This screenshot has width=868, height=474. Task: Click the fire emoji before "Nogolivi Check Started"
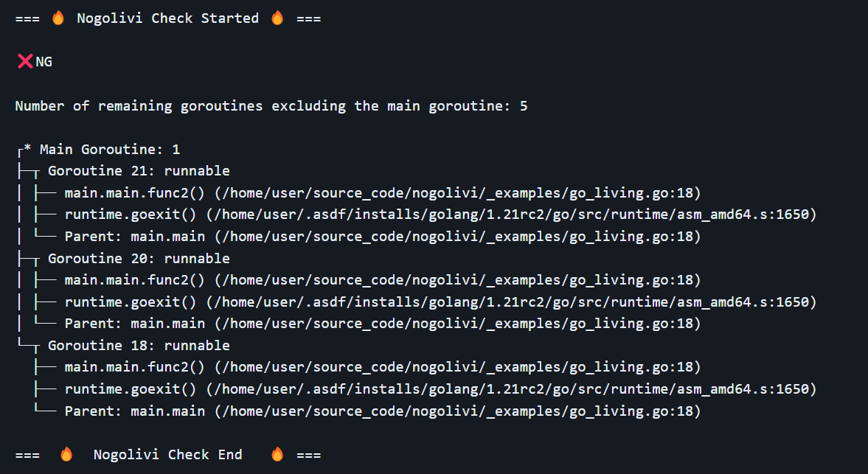pos(58,18)
